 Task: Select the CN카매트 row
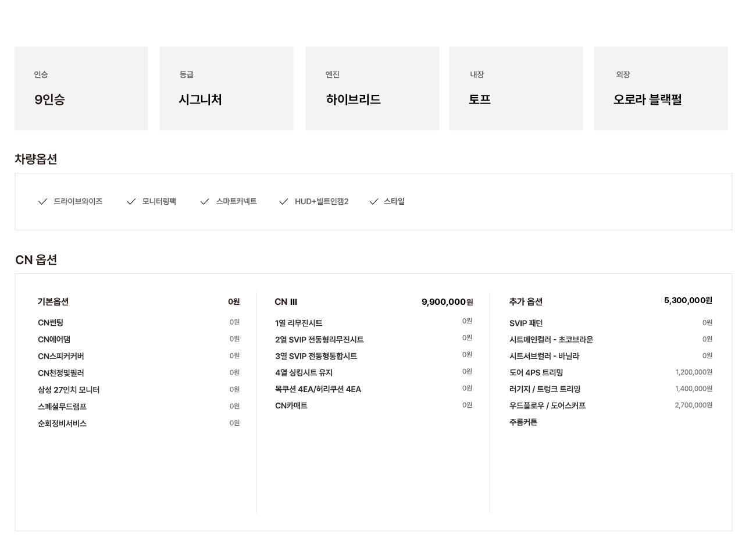click(373, 405)
